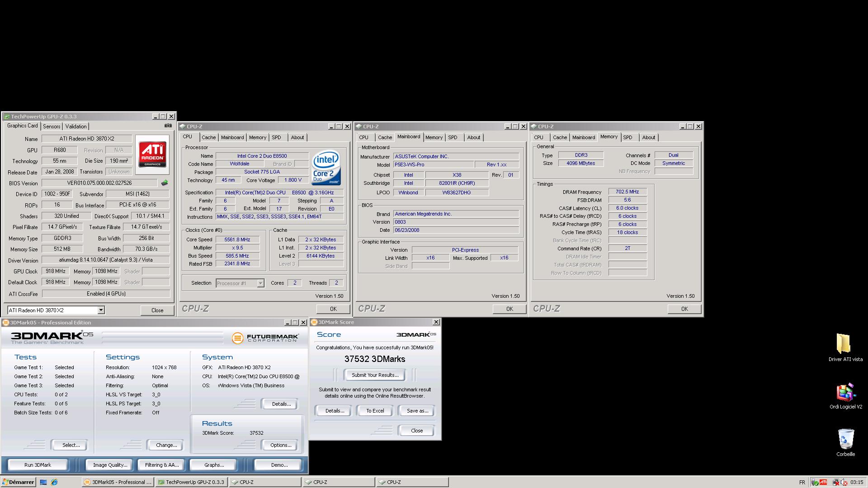
Task: Open Ordi Logiciel V2 desktop shortcut
Action: 845,396
